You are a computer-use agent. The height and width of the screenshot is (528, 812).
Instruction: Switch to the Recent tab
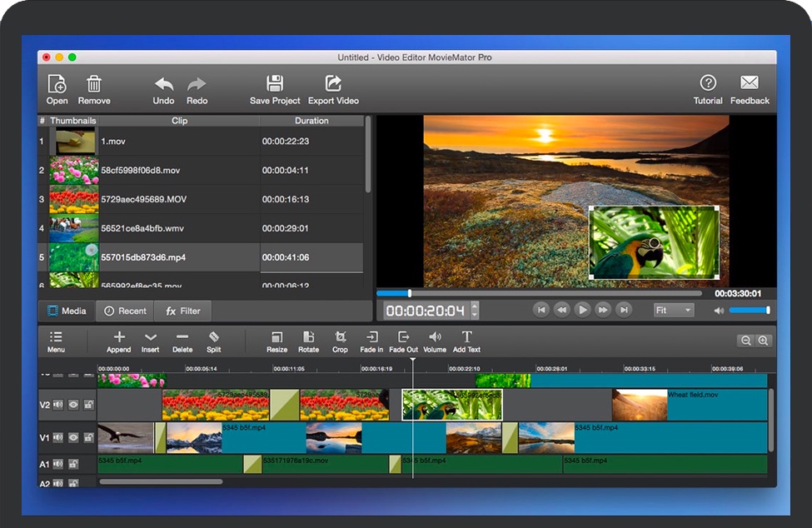point(126,311)
